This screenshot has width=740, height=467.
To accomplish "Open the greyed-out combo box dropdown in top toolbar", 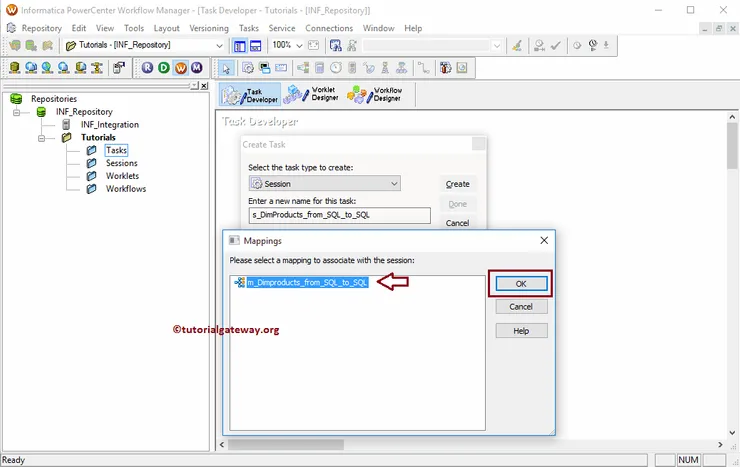I will (x=496, y=46).
